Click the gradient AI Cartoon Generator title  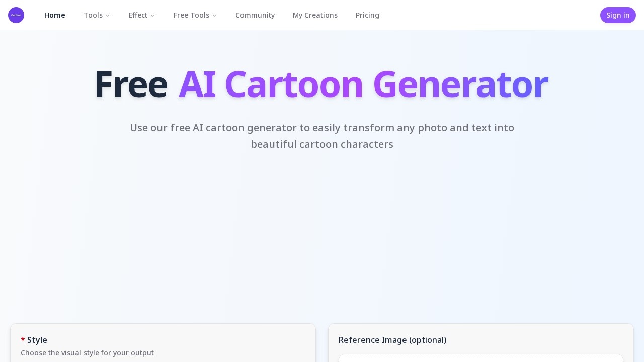[363, 84]
